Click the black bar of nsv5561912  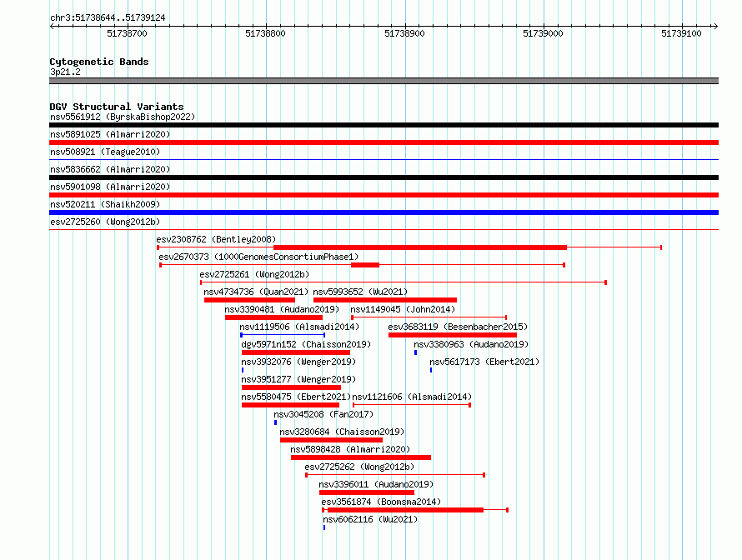click(x=384, y=125)
